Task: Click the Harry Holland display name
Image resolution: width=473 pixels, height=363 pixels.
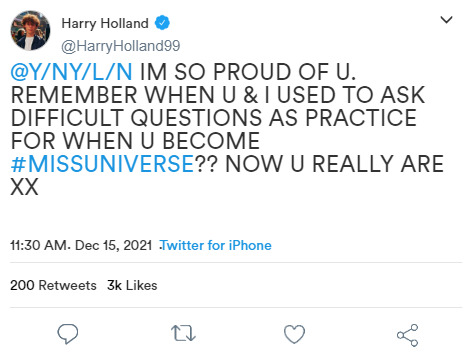Action: (105, 23)
